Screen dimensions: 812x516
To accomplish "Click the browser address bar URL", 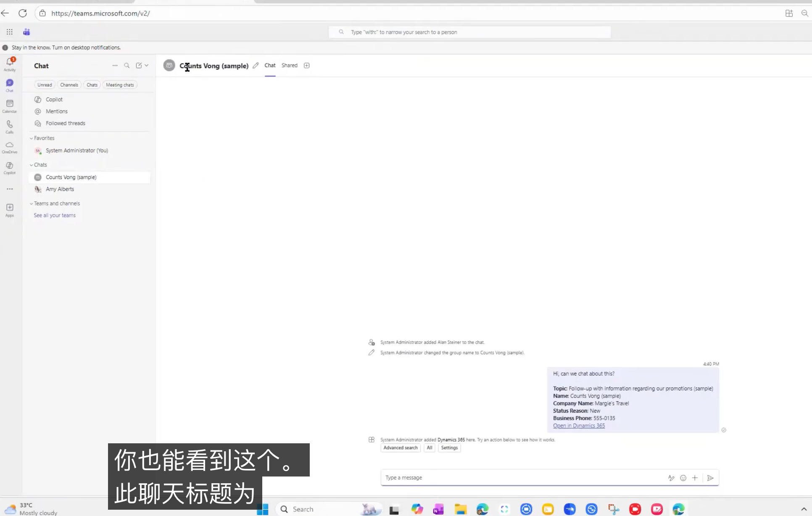I will tap(100, 13).
